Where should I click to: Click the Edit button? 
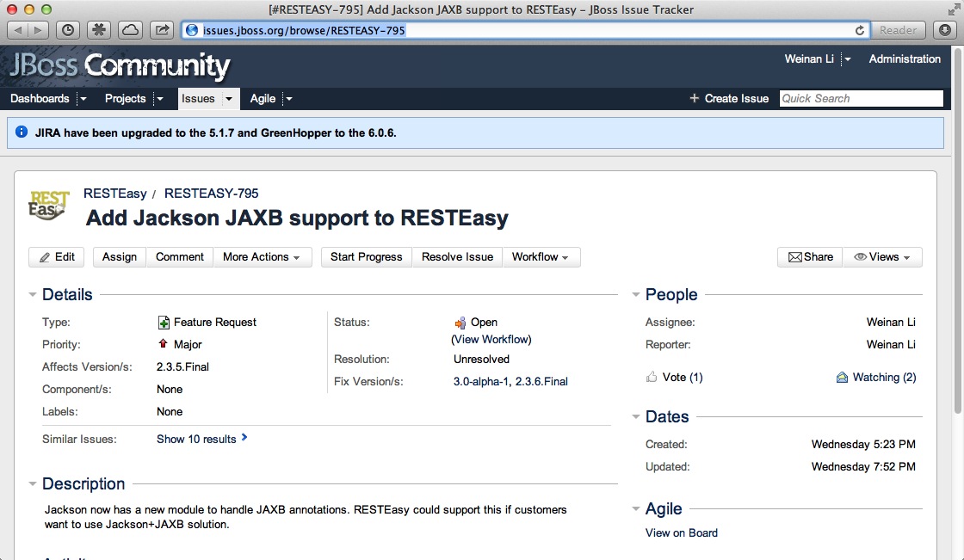[57, 257]
